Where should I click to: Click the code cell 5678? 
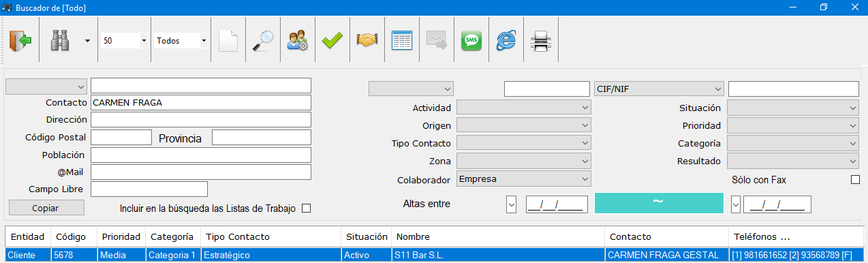tap(74, 255)
